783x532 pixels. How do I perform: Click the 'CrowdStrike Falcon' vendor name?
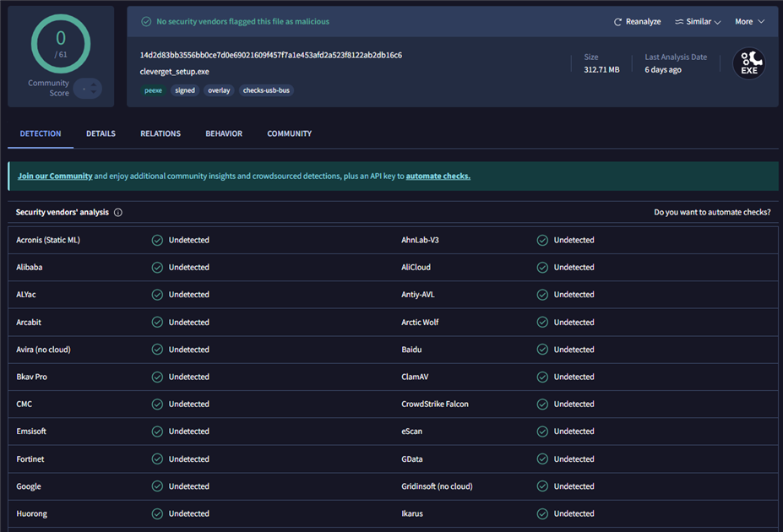(435, 404)
